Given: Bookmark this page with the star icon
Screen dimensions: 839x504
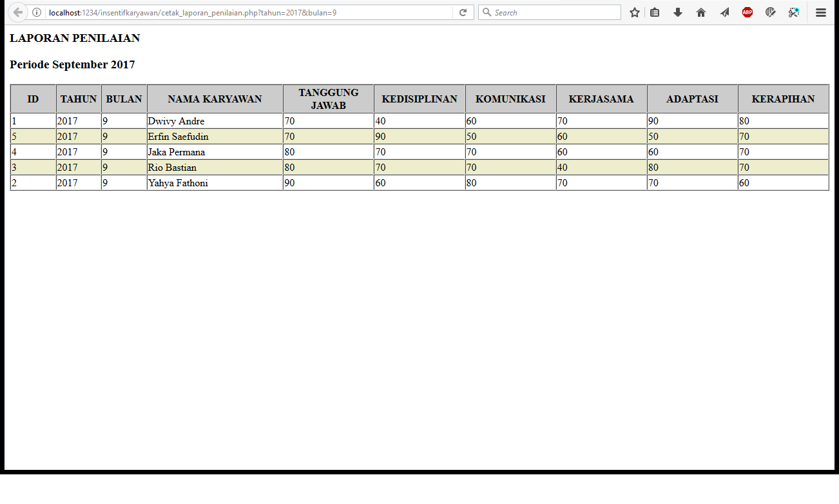Looking at the screenshot, I should [635, 12].
